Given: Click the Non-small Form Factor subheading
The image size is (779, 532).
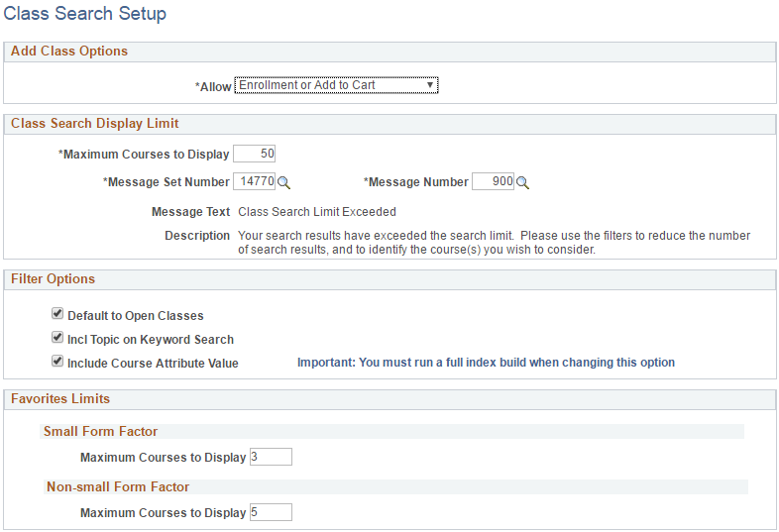Looking at the screenshot, I should tap(118, 487).
